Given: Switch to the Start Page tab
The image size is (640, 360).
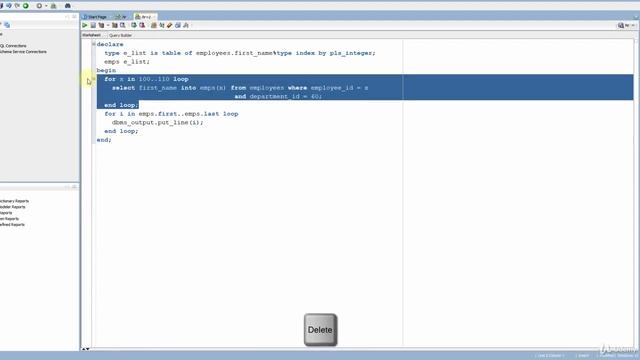Looking at the screenshot, I should tap(96, 17).
